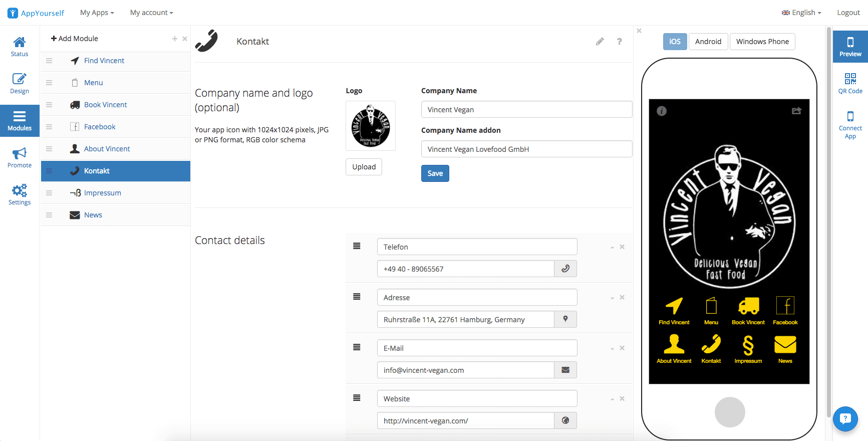Select the News module
This screenshot has height=441, width=868.
pos(116,215)
